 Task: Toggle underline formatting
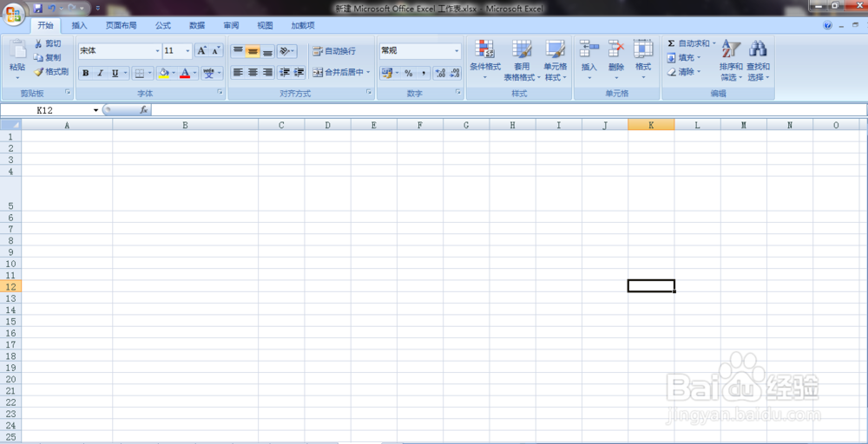(x=115, y=73)
